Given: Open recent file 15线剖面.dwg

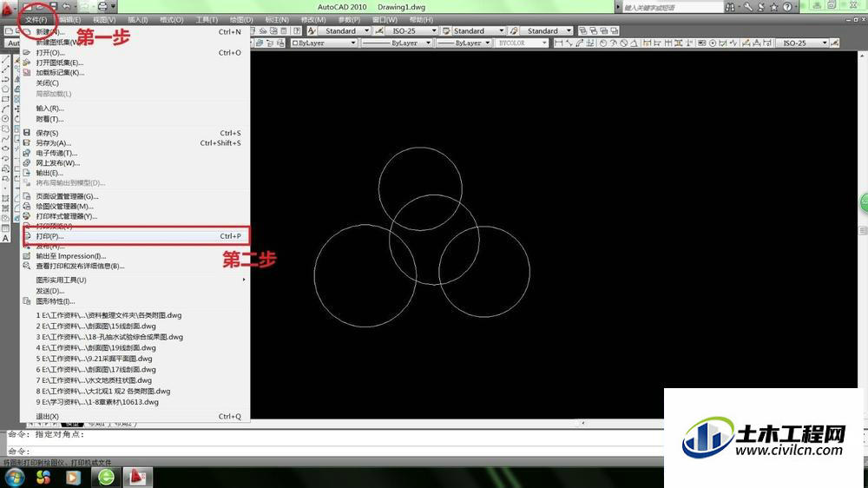Looking at the screenshot, I should (x=135, y=326).
